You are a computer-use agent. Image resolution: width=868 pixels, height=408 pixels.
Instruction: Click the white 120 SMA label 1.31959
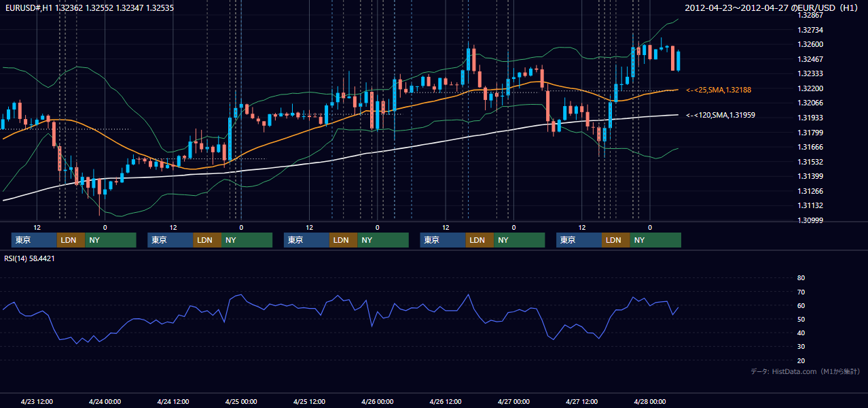[721, 116]
